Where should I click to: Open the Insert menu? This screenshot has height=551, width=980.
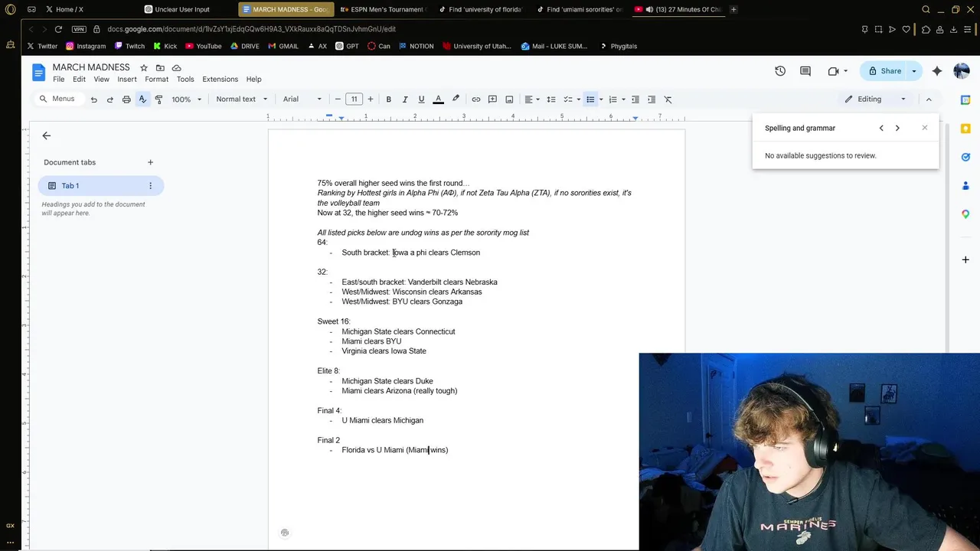tap(127, 80)
